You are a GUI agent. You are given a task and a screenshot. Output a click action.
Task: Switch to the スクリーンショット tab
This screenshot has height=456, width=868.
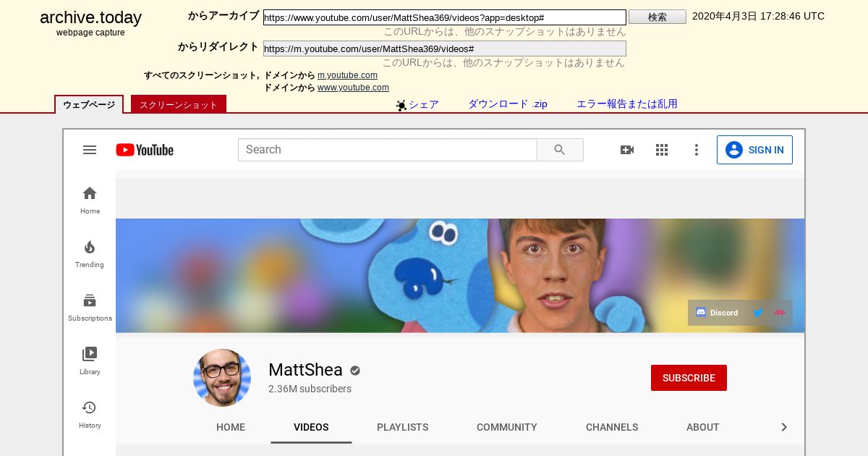click(x=179, y=104)
